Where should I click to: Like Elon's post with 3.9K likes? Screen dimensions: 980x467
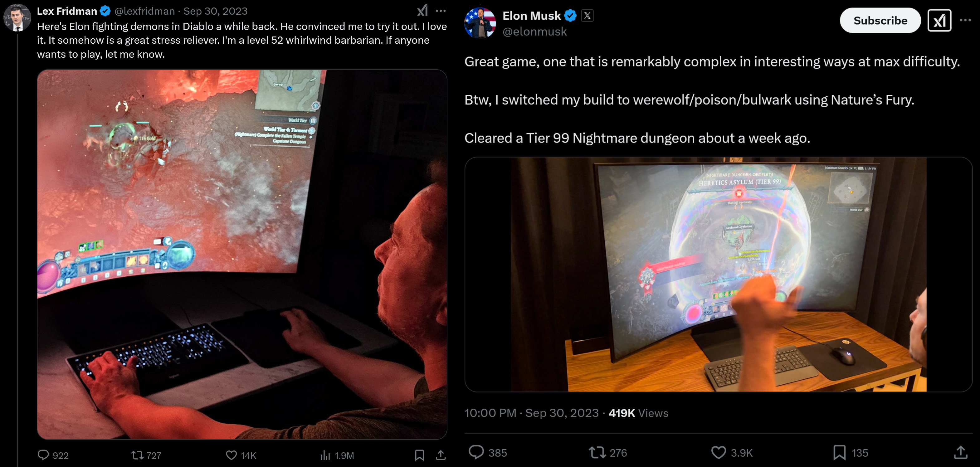tap(732, 453)
